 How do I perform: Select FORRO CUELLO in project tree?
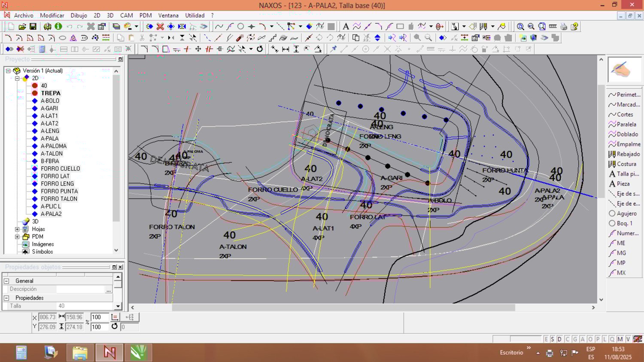pyautogui.click(x=60, y=169)
